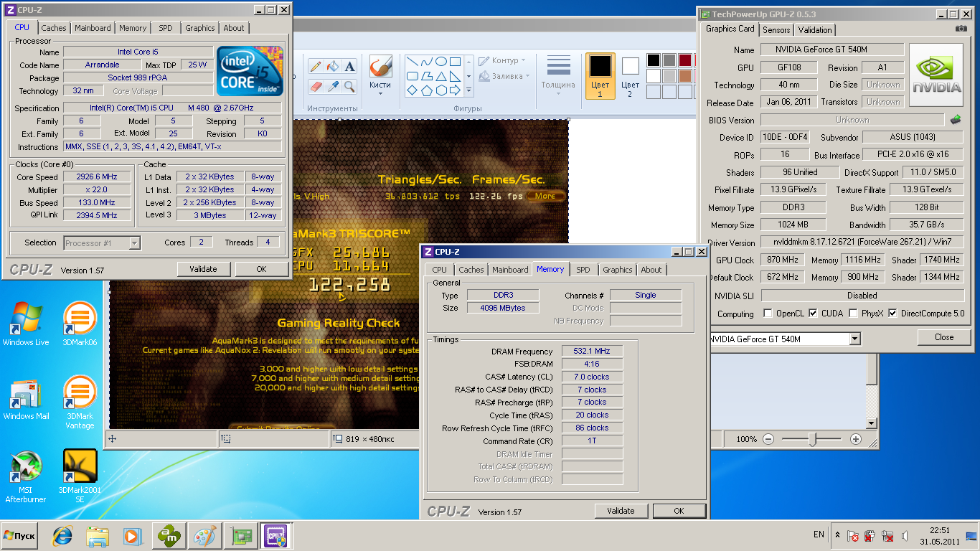Screen dimensions: 980x551
Task: Click Validate in the top CPU-Z window
Action: pyautogui.click(x=203, y=269)
